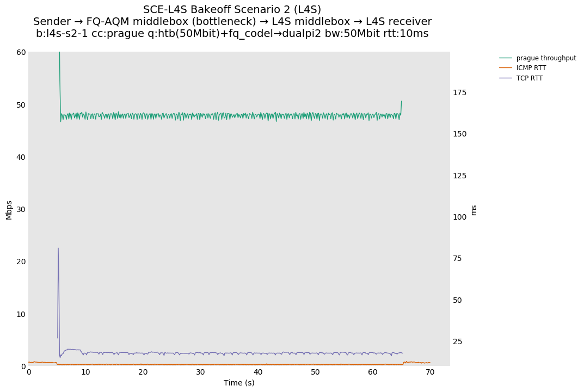Click the 20 tick on the Mbps axis
The height and width of the screenshot is (392, 584).
pos(21,262)
